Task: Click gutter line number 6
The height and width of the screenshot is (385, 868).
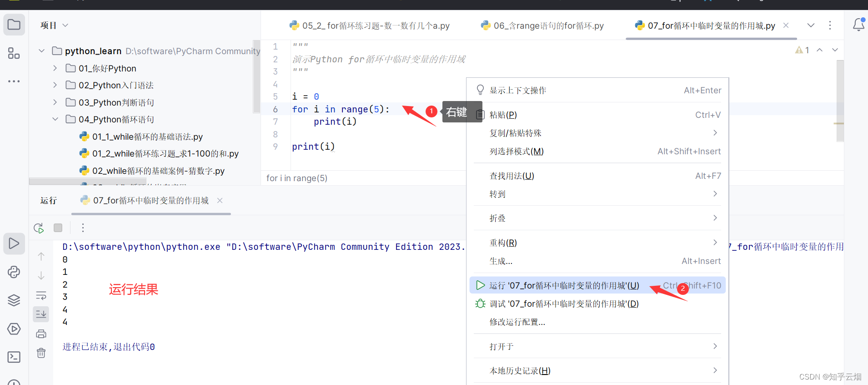Action: tap(275, 109)
